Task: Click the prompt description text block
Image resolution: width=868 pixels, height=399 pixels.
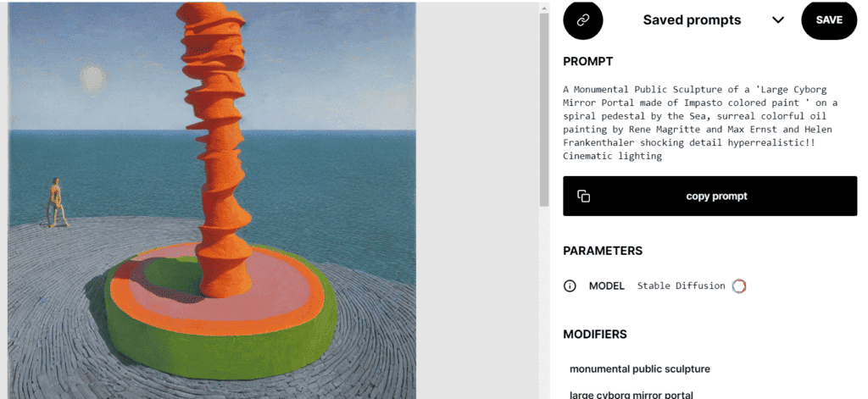Action: click(x=700, y=122)
